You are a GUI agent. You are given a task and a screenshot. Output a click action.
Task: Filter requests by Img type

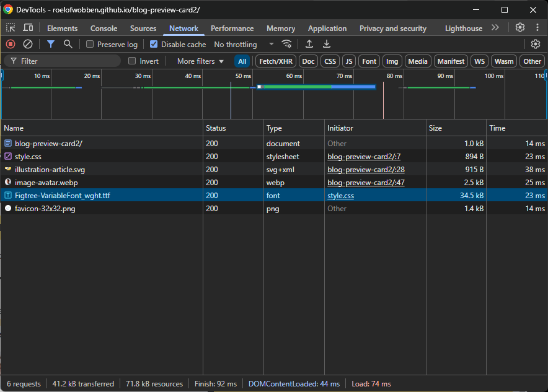pos(392,61)
